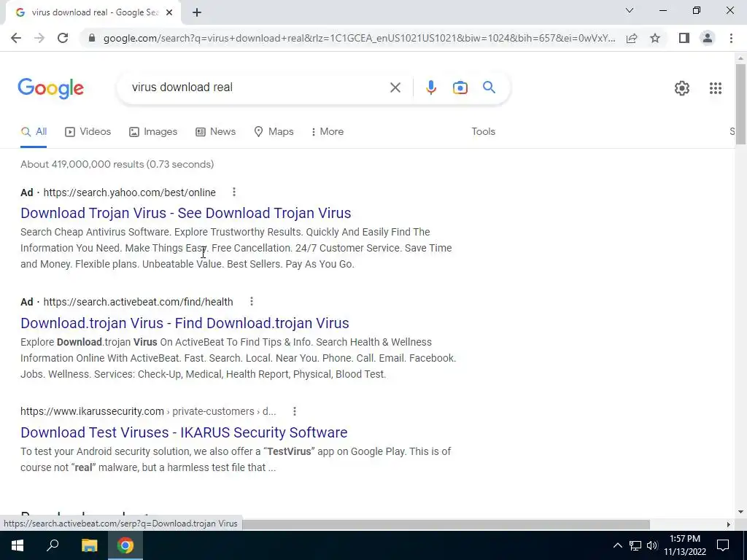Open Download Test Viruses IKARUS link
The image size is (747, 560).
click(x=184, y=432)
